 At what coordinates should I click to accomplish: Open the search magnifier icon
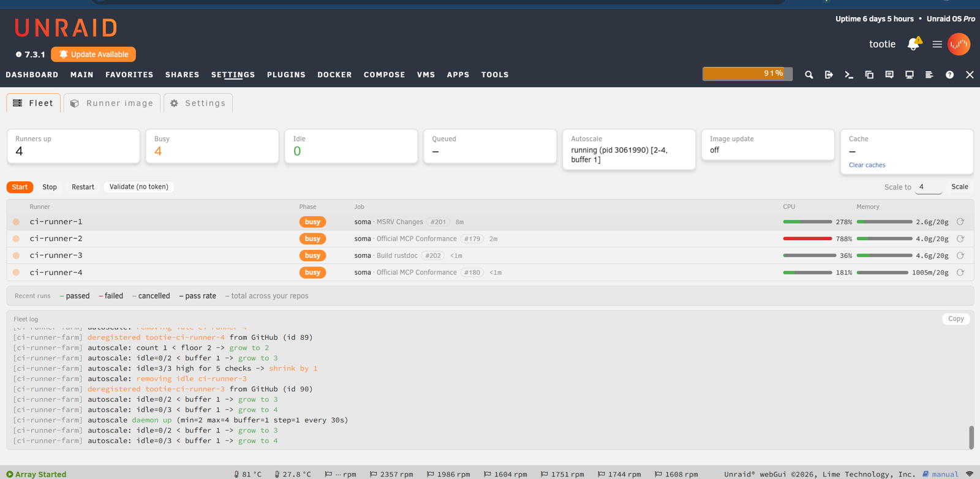(809, 75)
